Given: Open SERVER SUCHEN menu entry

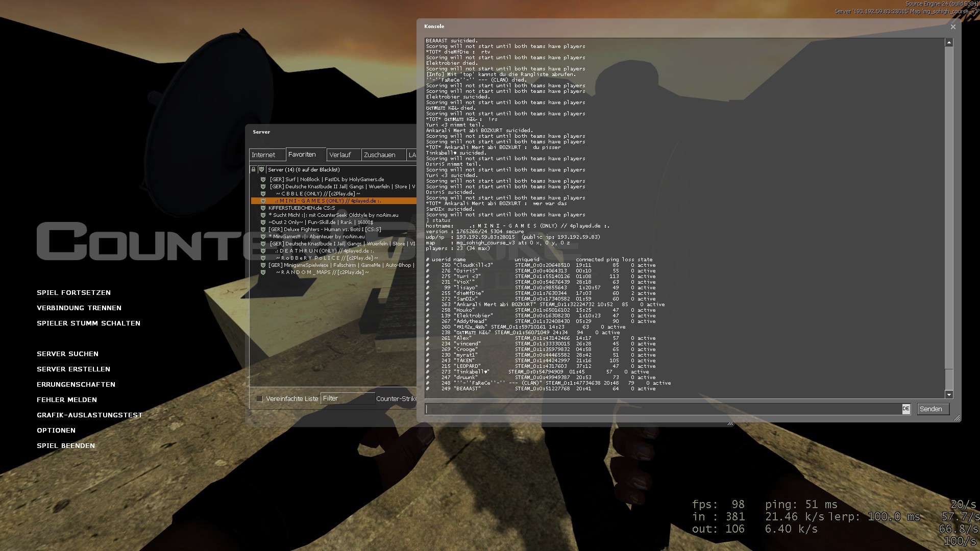Looking at the screenshot, I should pos(67,354).
